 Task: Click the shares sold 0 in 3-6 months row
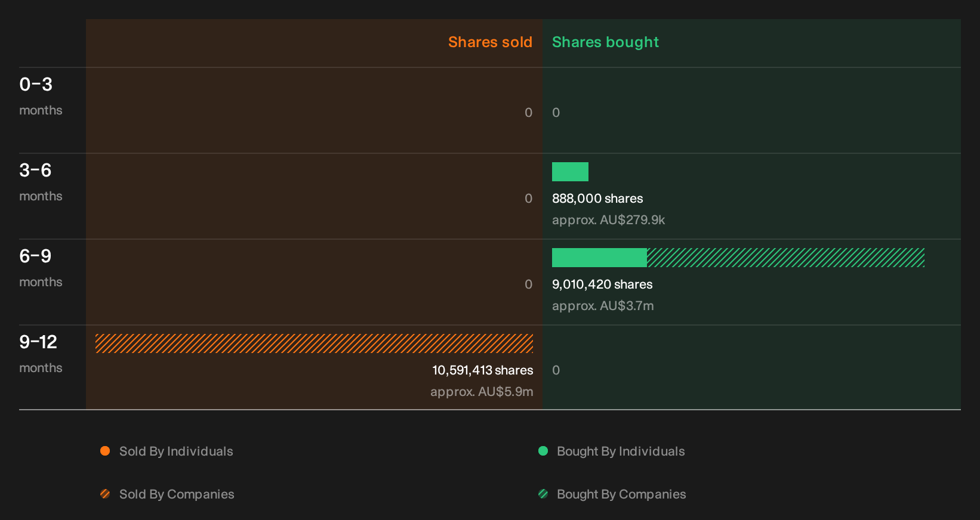[528, 199]
